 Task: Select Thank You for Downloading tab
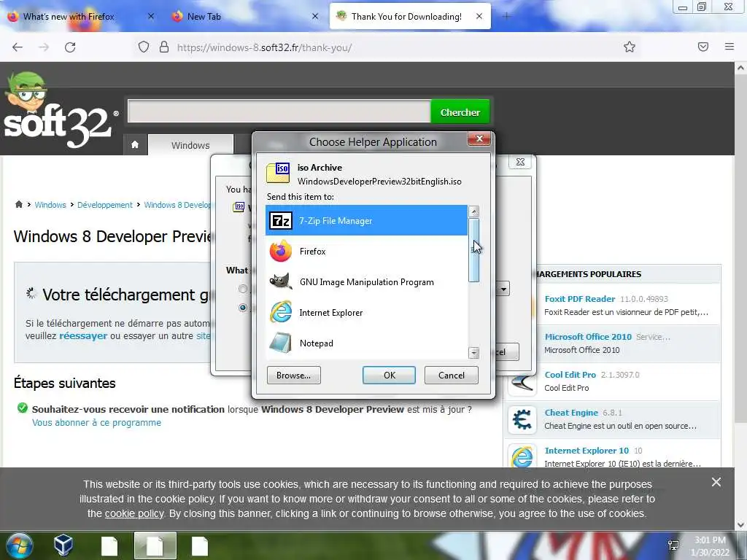coord(410,17)
